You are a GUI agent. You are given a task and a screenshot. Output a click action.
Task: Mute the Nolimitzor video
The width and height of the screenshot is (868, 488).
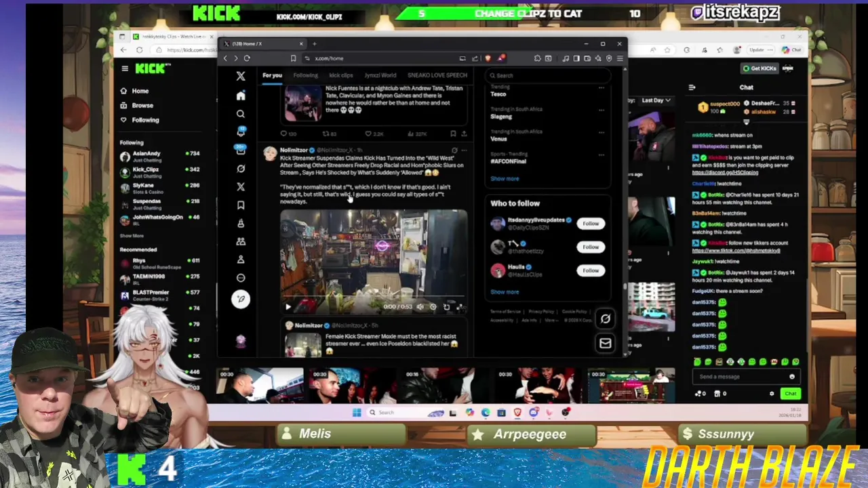pyautogui.click(x=420, y=307)
